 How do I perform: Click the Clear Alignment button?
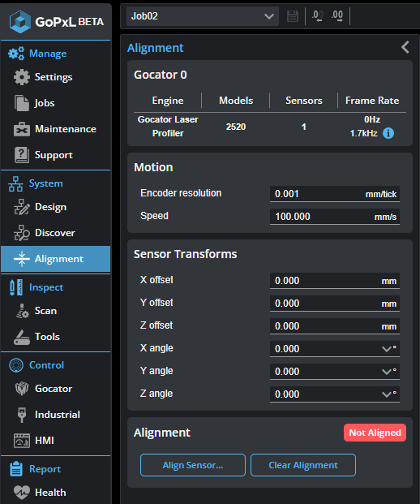click(x=303, y=465)
